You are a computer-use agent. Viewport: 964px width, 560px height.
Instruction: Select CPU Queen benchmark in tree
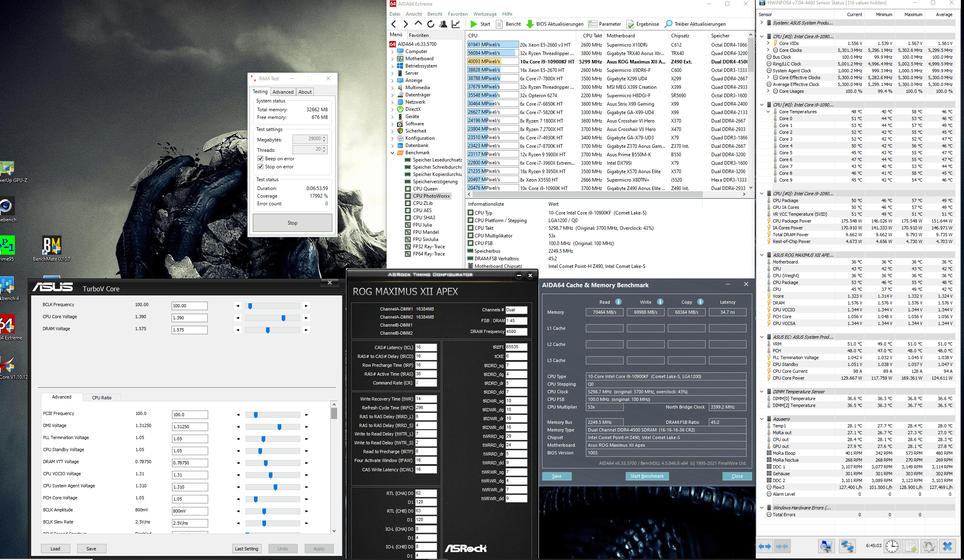(425, 189)
